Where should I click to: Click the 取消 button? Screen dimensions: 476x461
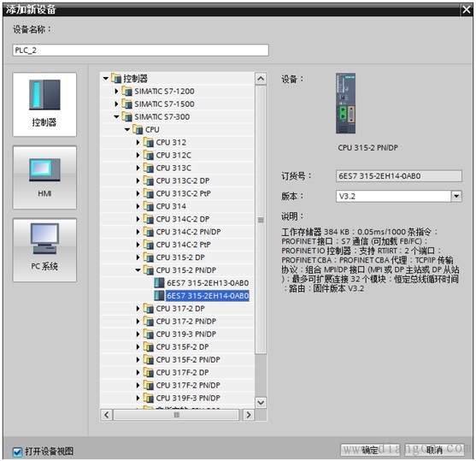(434, 450)
